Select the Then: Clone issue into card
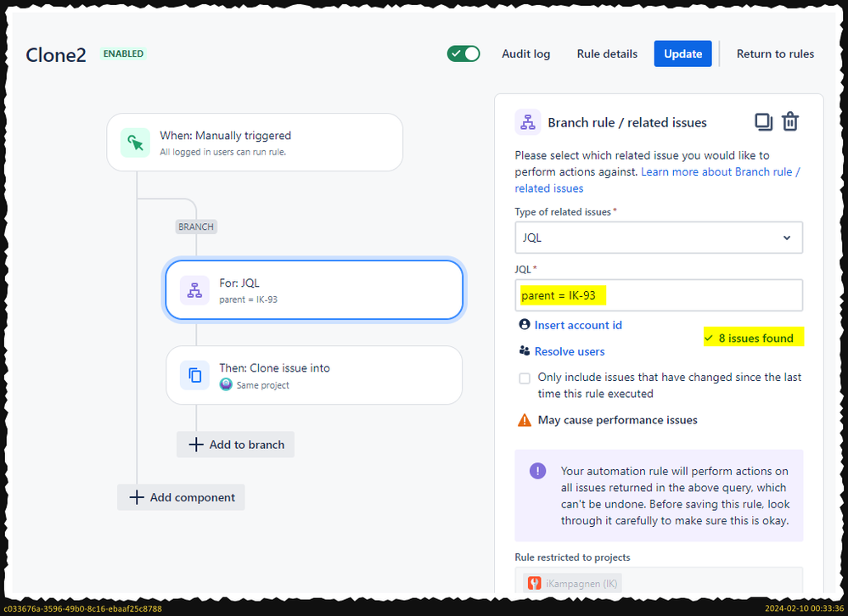848x616 pixels. 314,375
